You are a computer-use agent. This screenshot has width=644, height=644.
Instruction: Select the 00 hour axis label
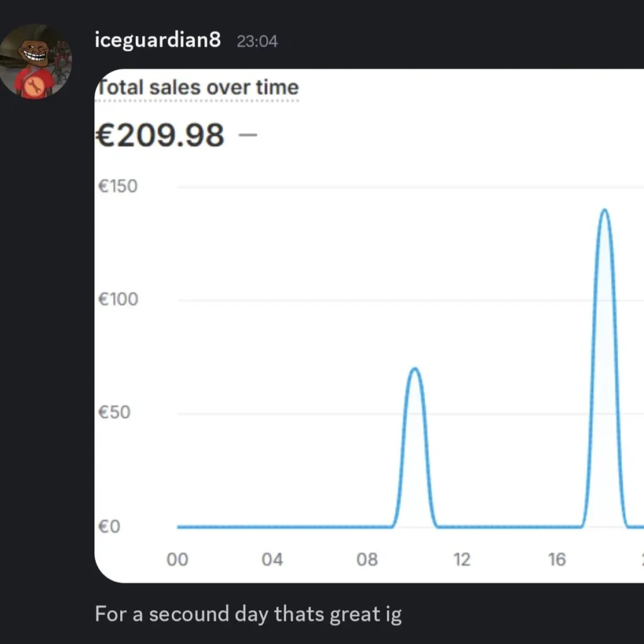(x=177, y=559)
